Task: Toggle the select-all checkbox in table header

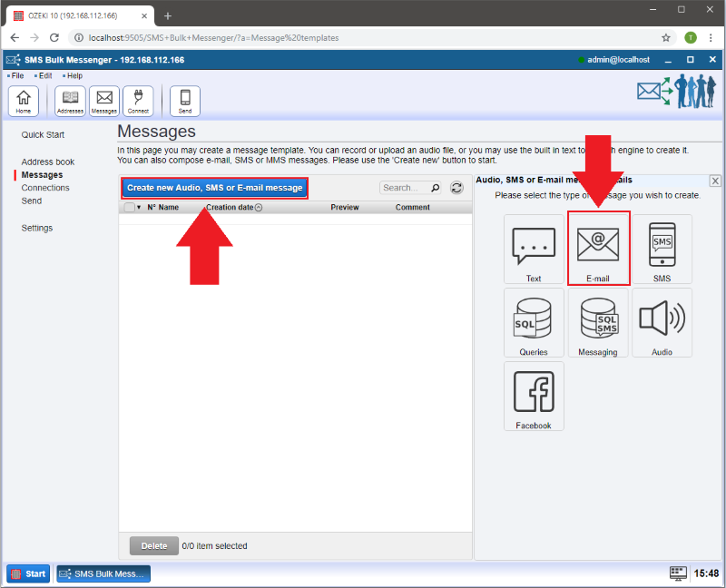Action: pyautogui.click(x=129, y=207)
